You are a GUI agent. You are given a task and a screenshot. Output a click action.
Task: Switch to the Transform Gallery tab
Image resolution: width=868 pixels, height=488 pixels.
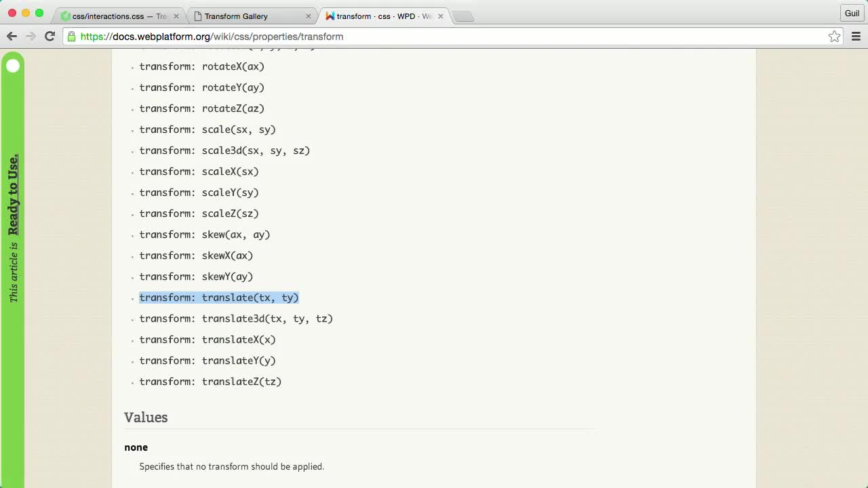(251, 16)
